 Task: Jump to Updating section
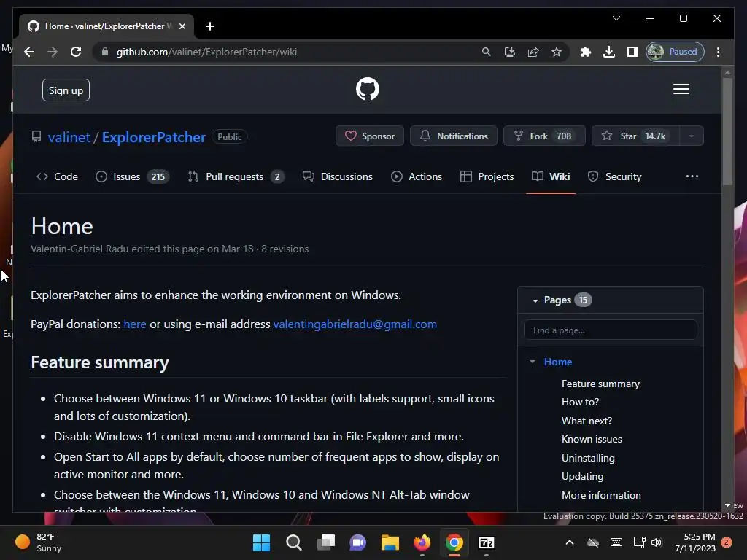pos(582,477)
